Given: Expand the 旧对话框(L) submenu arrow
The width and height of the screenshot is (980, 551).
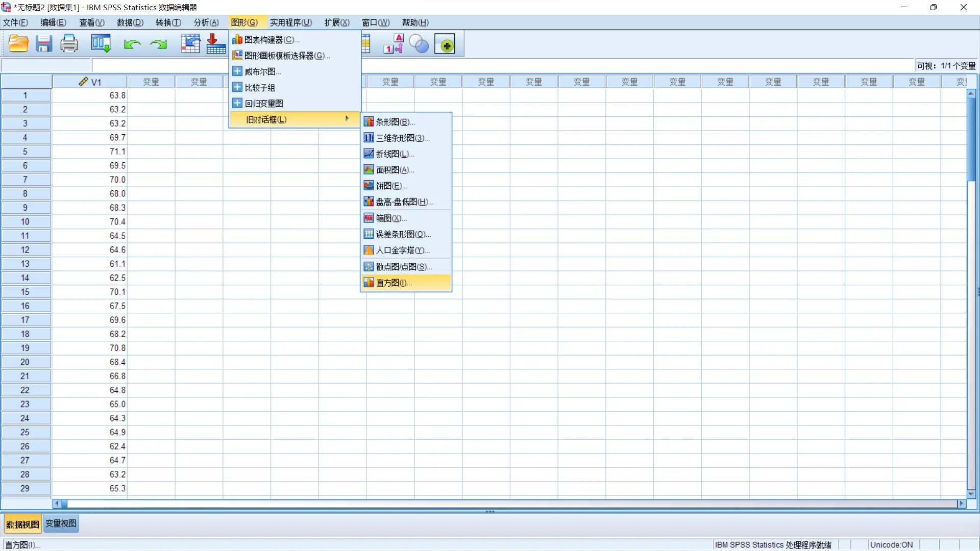Looking at the screenshot, I should 347,119.
